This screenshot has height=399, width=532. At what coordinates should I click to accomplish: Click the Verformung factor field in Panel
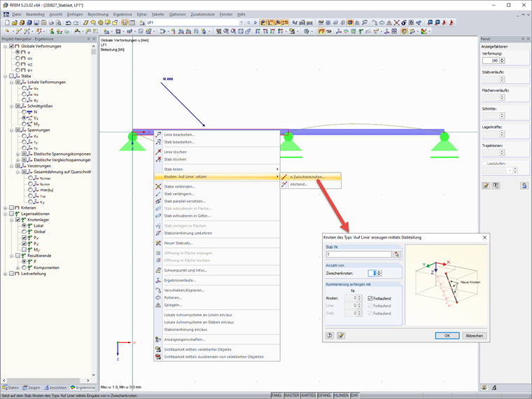[x=491, y=60]
